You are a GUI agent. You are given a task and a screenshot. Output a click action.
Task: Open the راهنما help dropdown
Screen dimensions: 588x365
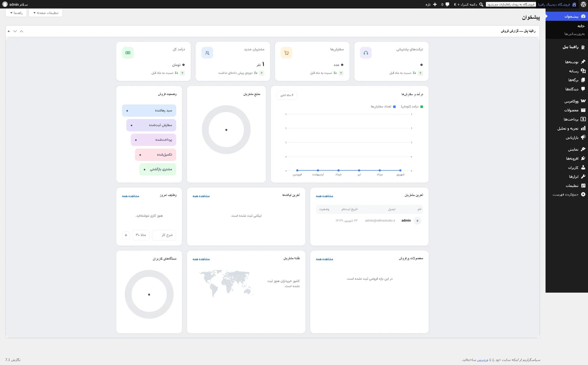16,13
